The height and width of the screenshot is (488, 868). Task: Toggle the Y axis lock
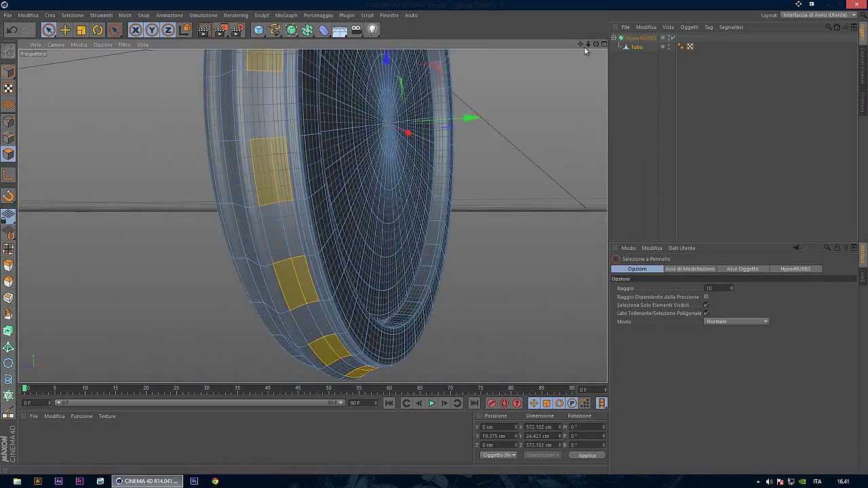tap(152, 30)
